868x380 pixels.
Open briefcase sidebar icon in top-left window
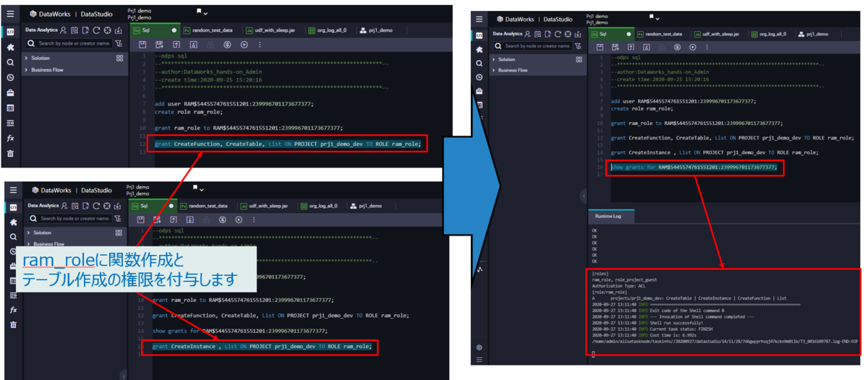click(10, 92)
